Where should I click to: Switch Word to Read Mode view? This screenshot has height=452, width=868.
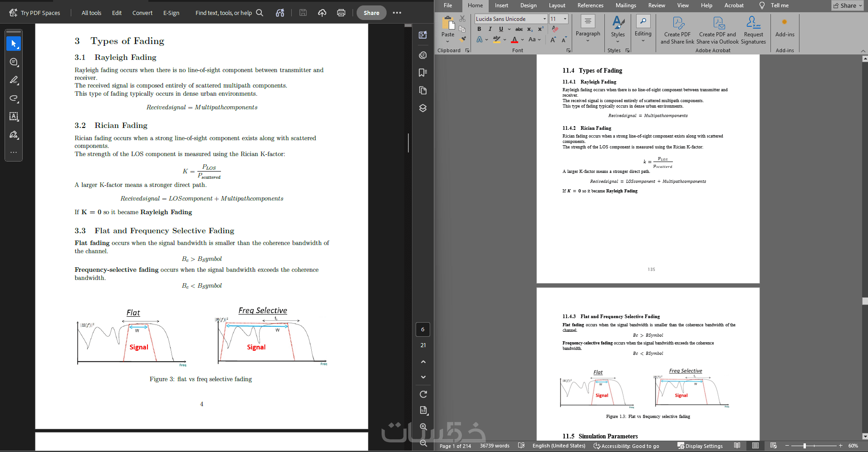(737, 446)
